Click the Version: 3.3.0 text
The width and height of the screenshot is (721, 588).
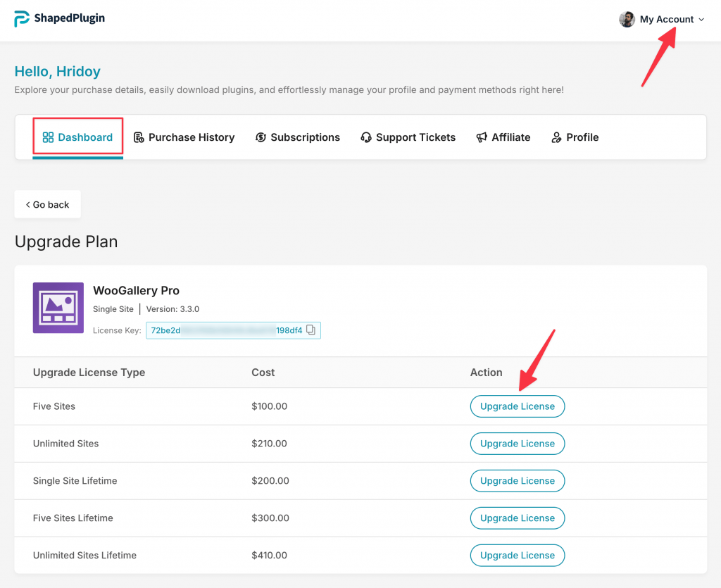[x=173, y=309]
